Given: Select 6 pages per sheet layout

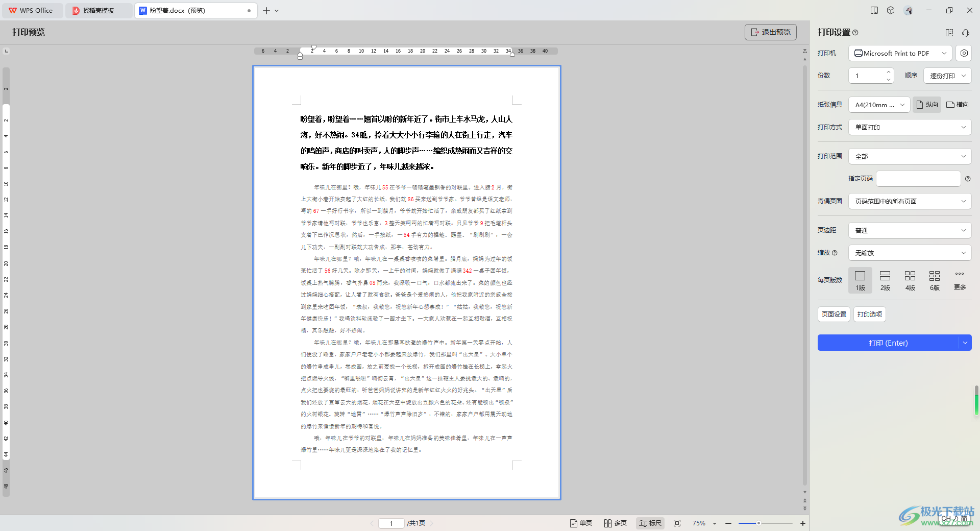Looking at the screenshot, I should [x=935, y=280].
